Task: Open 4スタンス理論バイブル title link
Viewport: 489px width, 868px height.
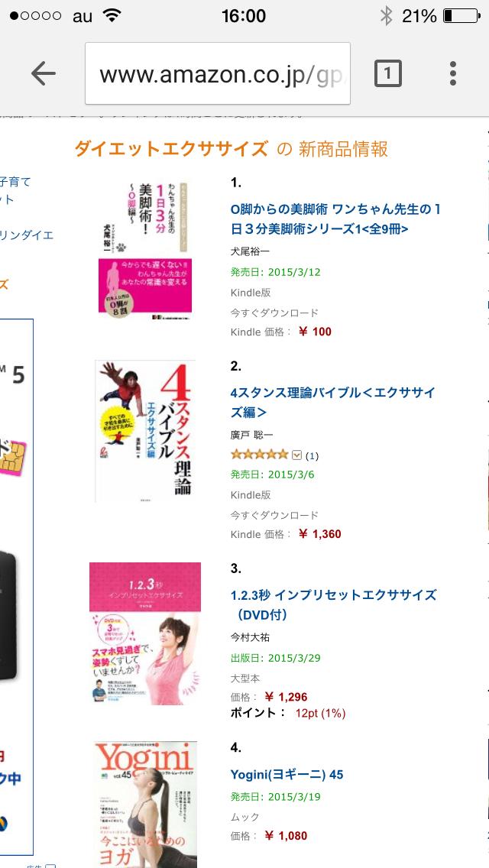Action: (332, 402)
